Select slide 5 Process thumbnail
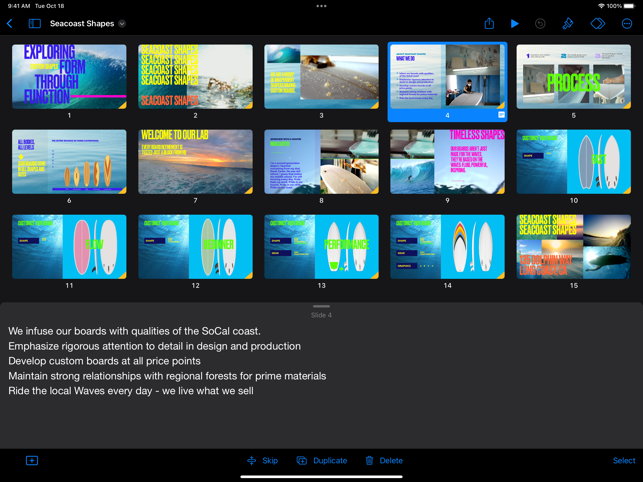The width and height of the screenshot is (643, 482). (x=573, y=77)
